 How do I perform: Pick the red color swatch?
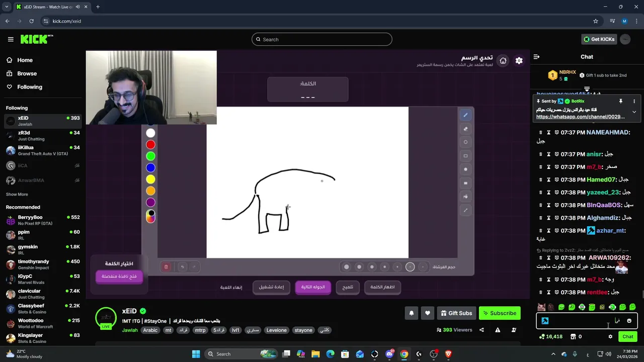pos(150,145)
